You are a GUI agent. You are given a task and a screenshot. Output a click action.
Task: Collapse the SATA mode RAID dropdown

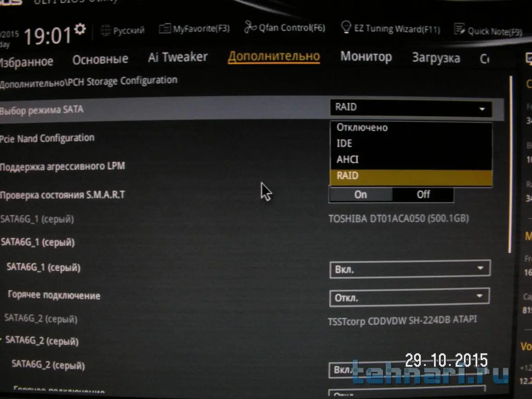(x=411, y=108)
